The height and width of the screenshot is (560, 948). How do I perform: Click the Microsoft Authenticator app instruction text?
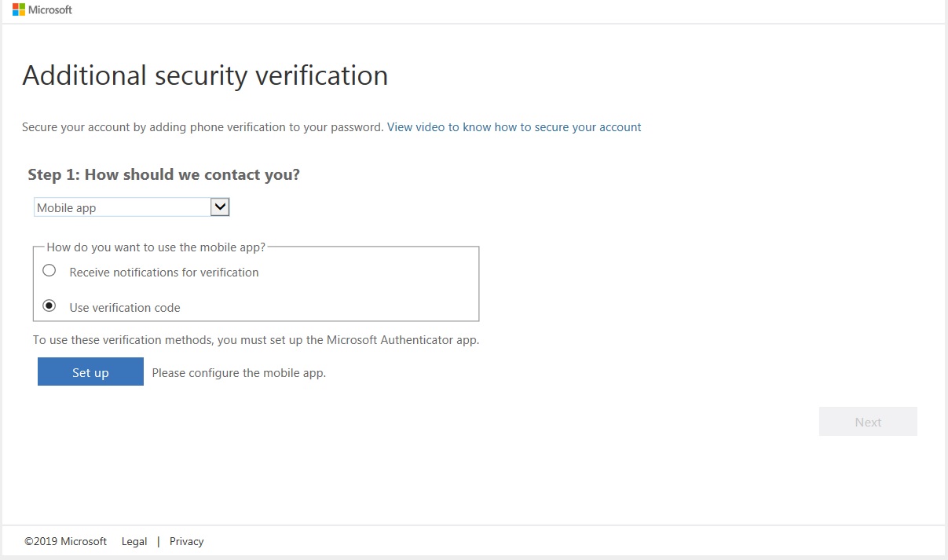pyautogui.click(x=255, y=340)
